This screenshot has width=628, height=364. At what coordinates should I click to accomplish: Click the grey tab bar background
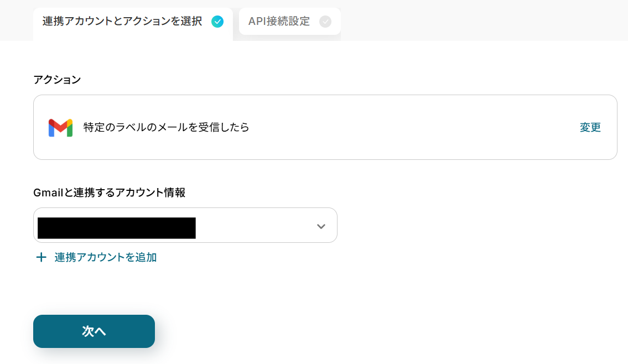481,20
